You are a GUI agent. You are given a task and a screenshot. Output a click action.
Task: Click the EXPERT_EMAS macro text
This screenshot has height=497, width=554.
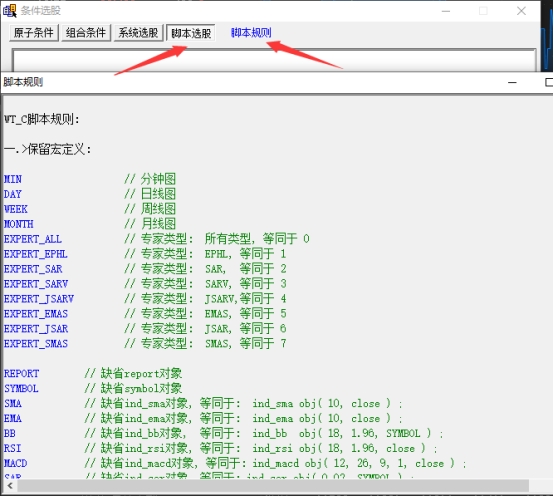coord(36,314)
